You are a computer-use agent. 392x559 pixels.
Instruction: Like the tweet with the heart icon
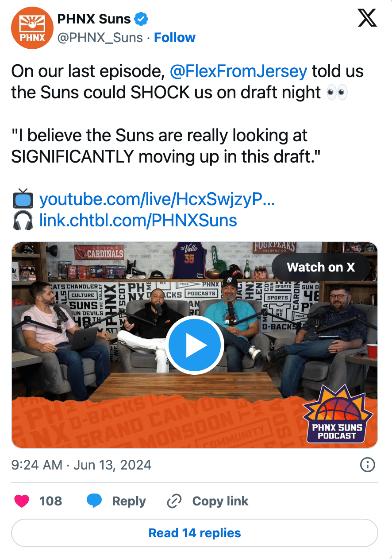22,501
